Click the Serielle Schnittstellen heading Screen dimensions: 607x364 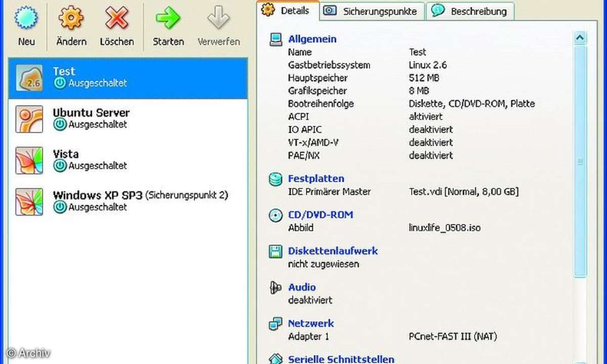pos(341,359)
